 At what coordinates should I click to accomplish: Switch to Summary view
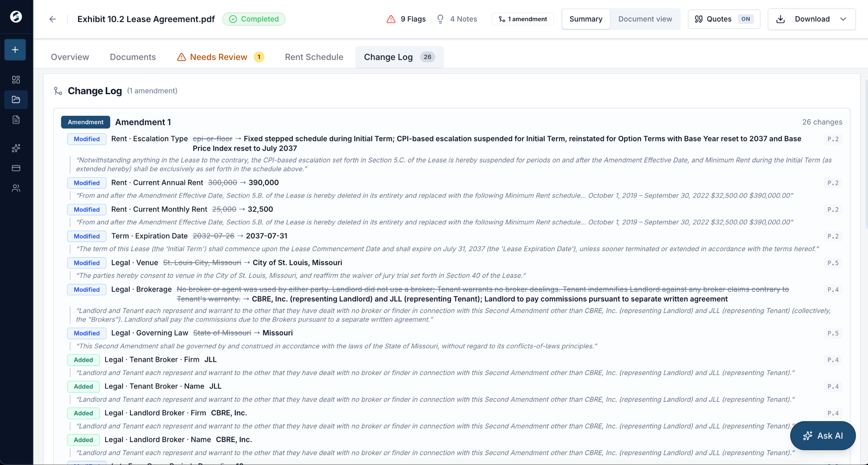[x=586, y=19]
